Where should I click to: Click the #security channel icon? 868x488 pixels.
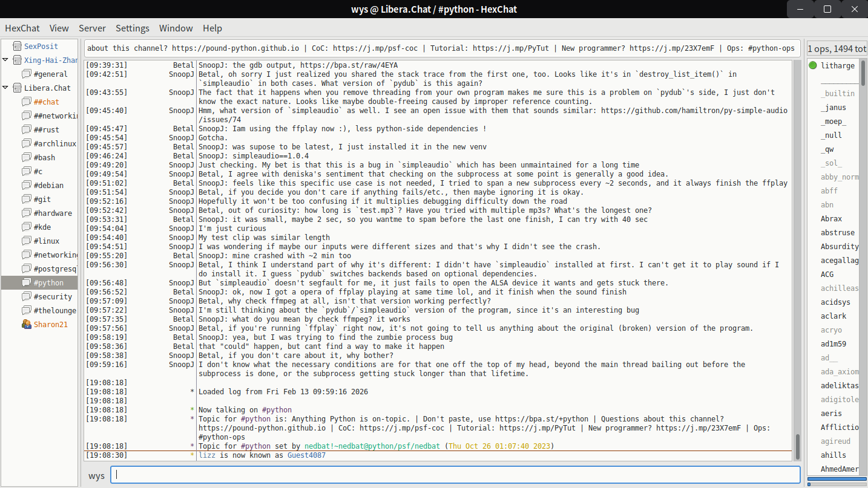coord(27,297)
